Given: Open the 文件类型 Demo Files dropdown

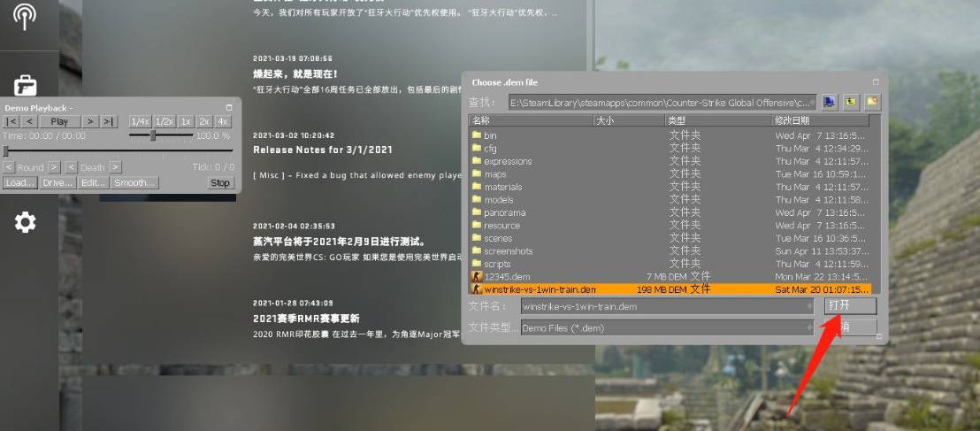Looking at the screenshot, I should click(x=668, y=327).
